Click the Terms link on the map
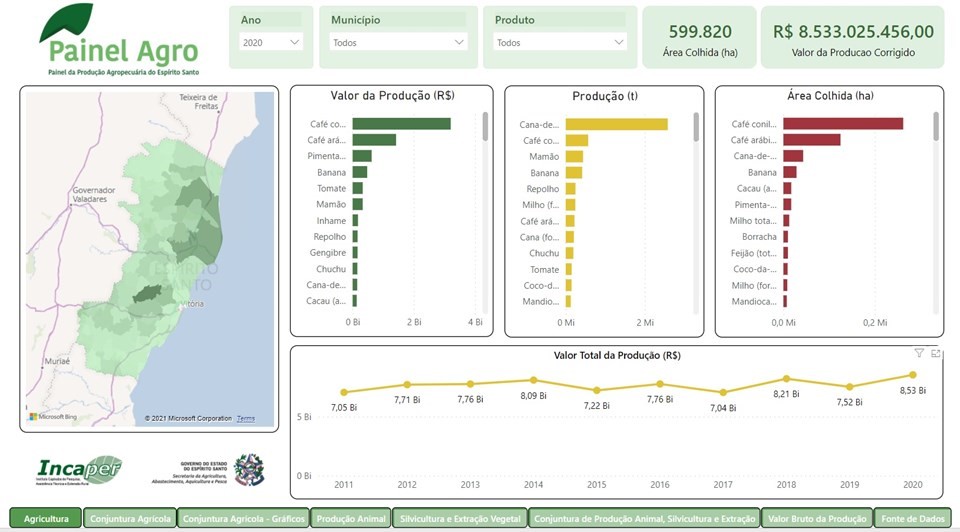The height and width of the screenshot is (532, 960). tap(246, 418)
